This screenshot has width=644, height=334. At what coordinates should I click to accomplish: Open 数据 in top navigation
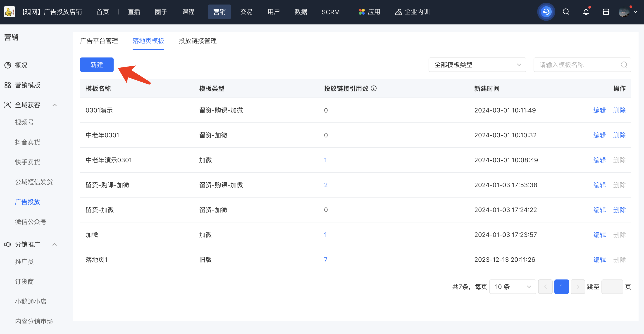click(301, 12)
